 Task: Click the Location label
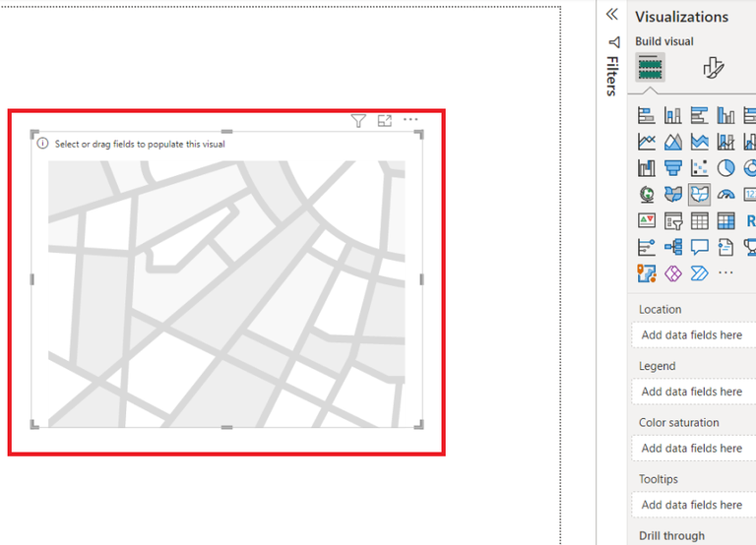pos(661,309)
